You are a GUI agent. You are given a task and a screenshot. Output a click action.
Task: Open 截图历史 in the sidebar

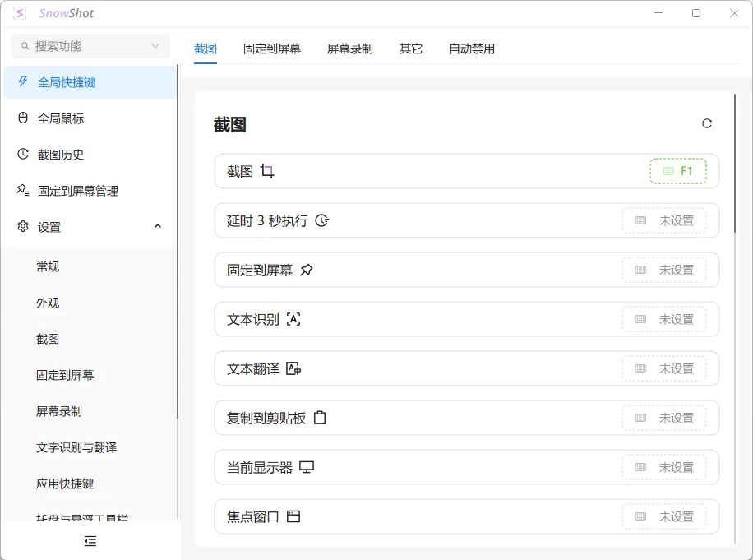coord(90,155)
